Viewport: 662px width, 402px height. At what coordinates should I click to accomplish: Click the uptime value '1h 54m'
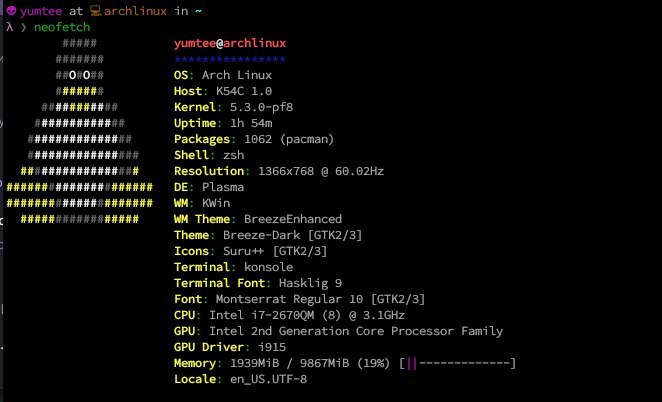pyautogui.click(x=251, y=123)
